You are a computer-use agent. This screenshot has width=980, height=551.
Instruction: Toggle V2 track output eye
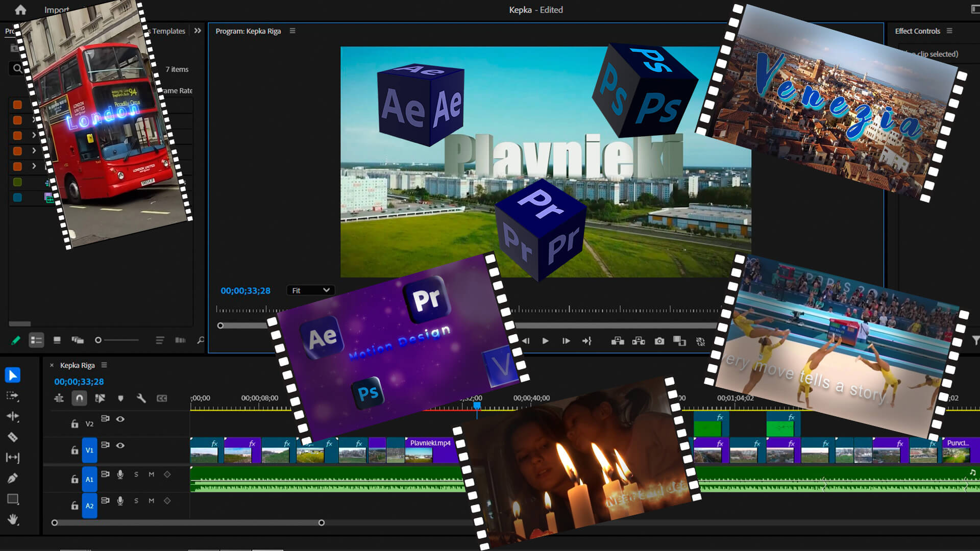(x=120, y=419)
